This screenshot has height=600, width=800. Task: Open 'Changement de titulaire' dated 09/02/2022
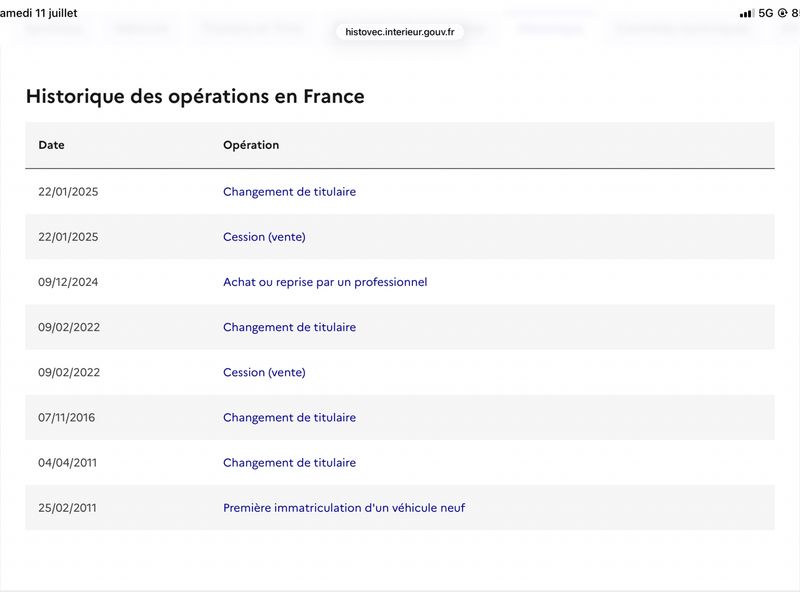(x=289, y=327)
